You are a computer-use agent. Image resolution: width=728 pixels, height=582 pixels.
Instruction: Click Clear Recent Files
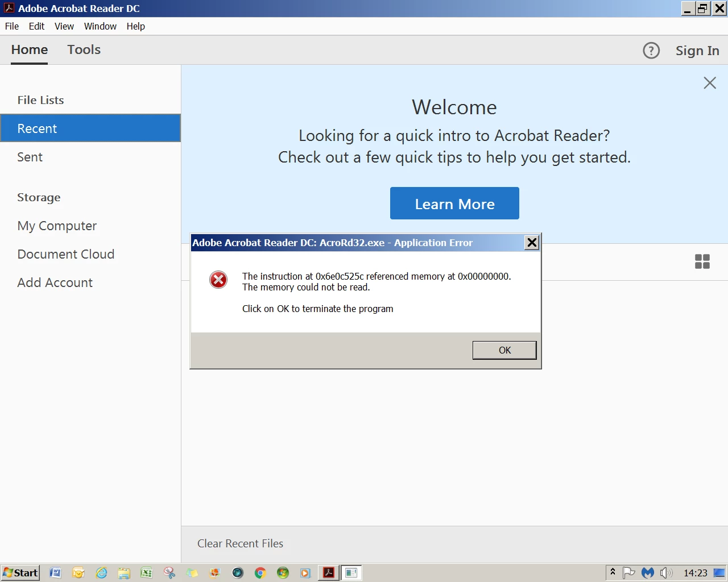[240, 543]
